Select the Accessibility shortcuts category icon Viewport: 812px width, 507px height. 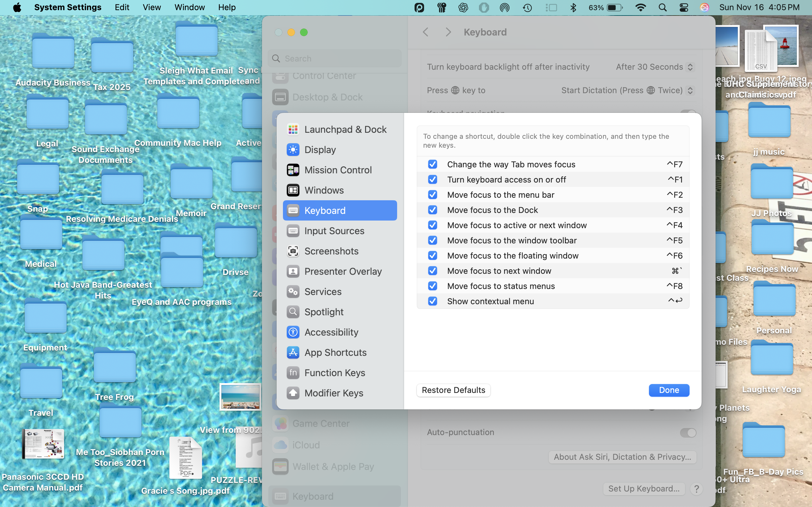point(293,332)
